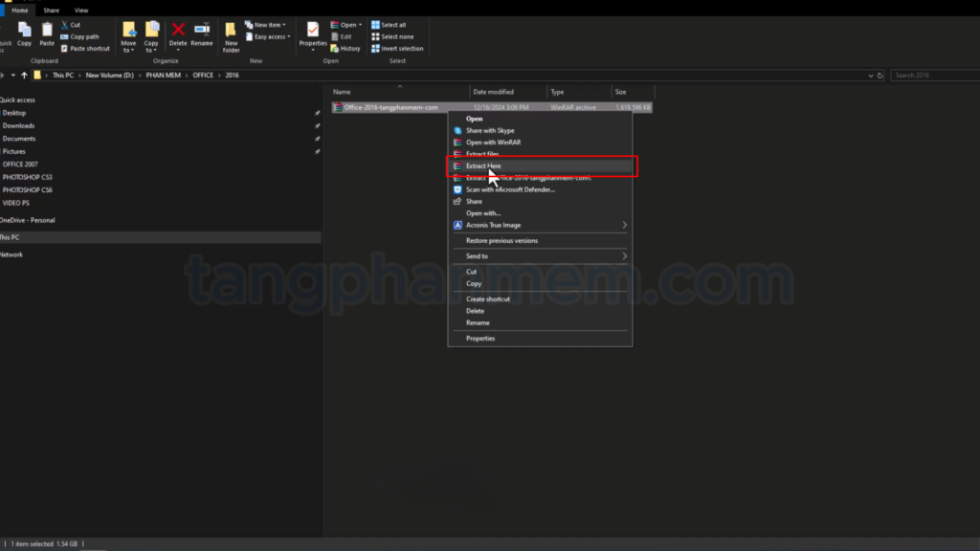This screenshot has height=551, width=980.
Task: Switch to the Share ribbon tab
Action: pyautogui.click(x=52, y=11)
